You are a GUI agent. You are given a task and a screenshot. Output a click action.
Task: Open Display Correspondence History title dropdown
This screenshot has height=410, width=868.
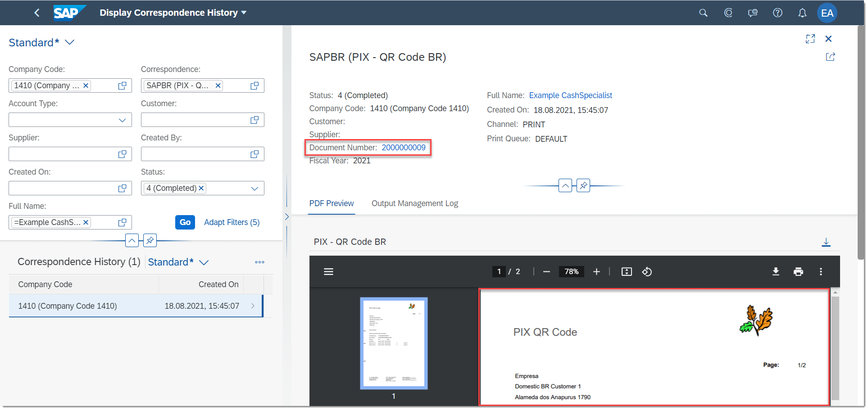(x=244, y=13)
